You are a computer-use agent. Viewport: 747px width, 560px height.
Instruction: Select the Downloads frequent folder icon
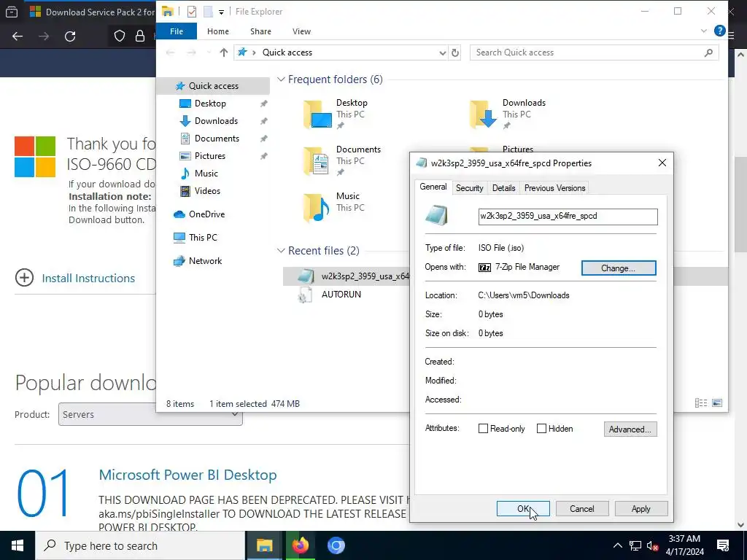(x=484, y=114)
